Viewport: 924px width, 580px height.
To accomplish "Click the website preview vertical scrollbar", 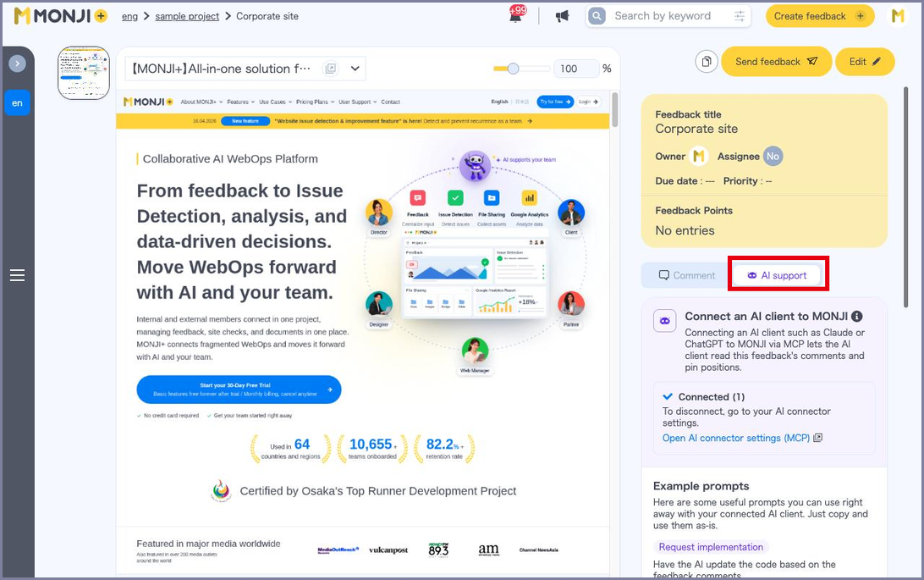I will tap(614, 109).
